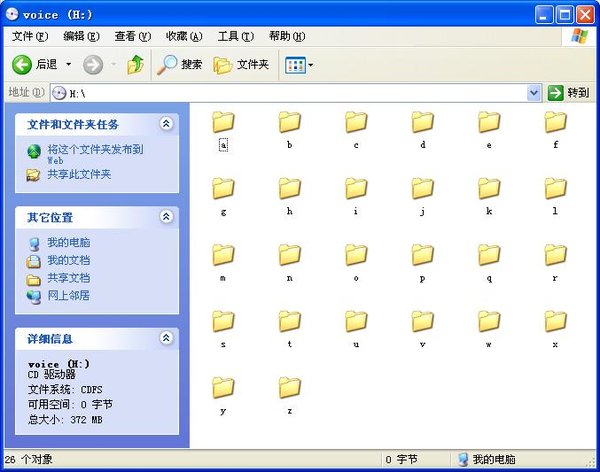Select the folder named l
600x472 pixels.
click(555, 189)
